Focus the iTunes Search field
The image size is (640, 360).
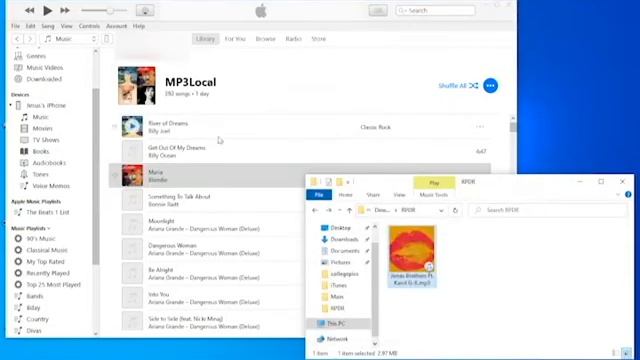pos(435,11)
